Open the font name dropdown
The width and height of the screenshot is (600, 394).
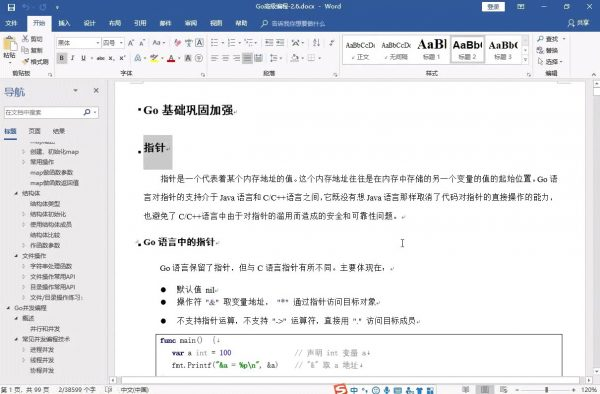click(x=98, y=43)
